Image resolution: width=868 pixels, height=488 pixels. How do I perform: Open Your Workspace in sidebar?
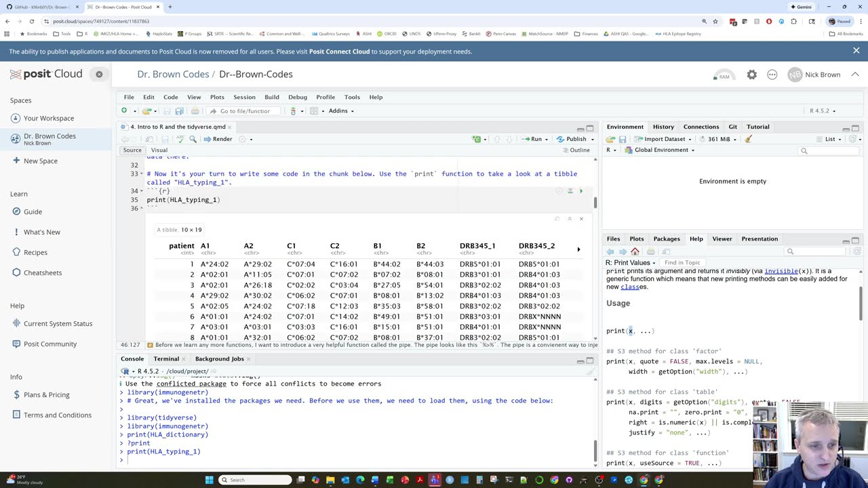[x=49, y=118]
